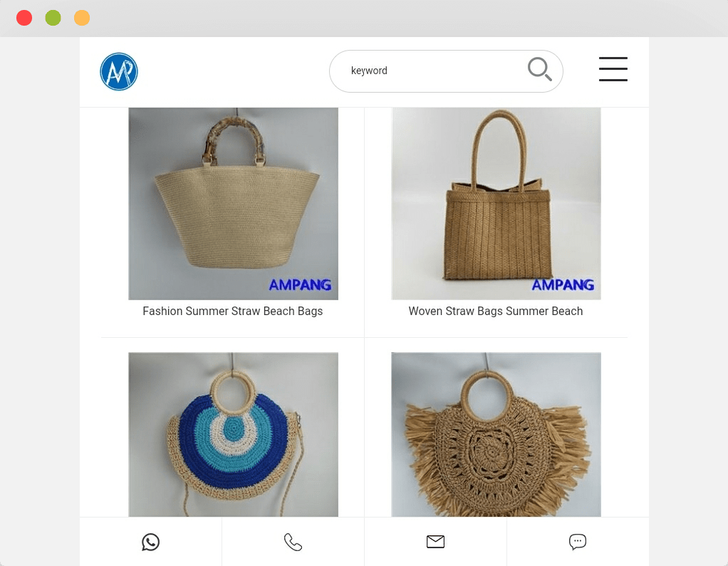The height and width of the screenshot is (566, 728).
Task: Open the chat message bubble icon
Action: click(x=578, y=542)
